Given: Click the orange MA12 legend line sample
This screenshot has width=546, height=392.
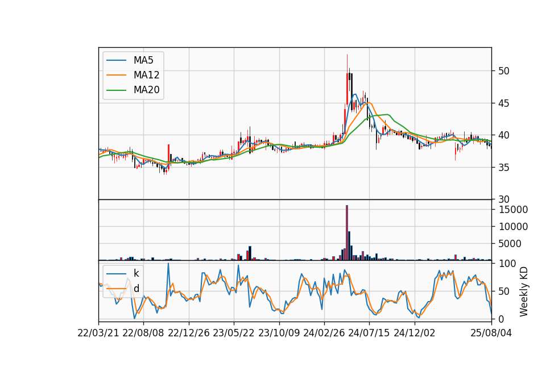Looking at the screenshot, I should click(116, 75).
